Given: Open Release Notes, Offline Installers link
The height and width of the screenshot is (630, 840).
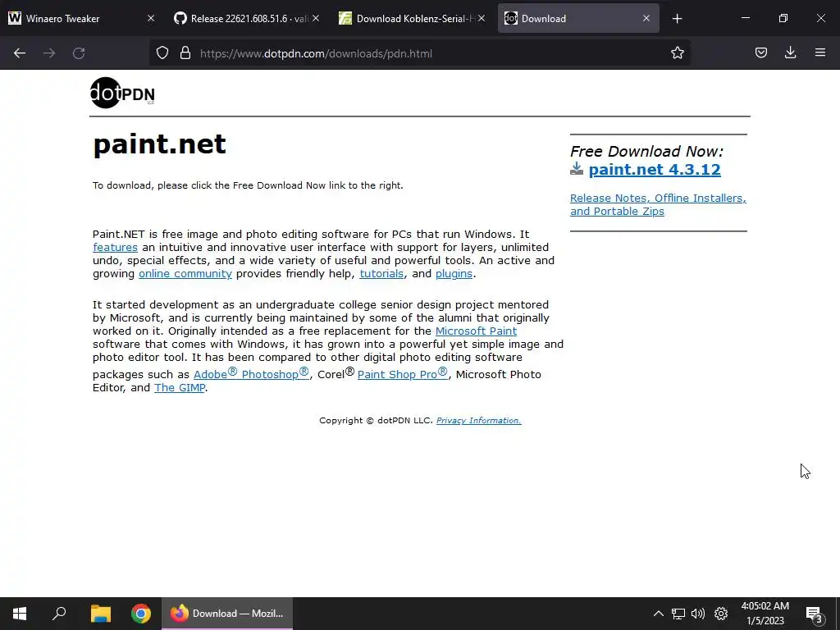Looking at the screenshot, I should 658,204.
